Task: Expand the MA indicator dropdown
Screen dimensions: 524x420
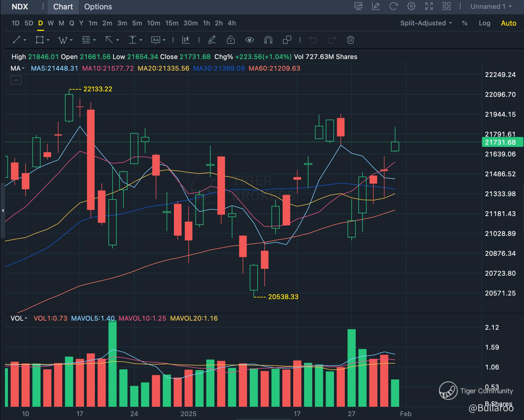Action: click(17, 68)
